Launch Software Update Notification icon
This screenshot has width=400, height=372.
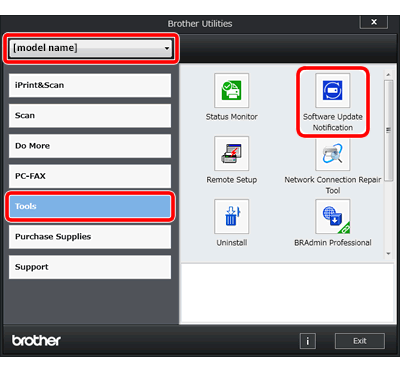pos(333,90)
